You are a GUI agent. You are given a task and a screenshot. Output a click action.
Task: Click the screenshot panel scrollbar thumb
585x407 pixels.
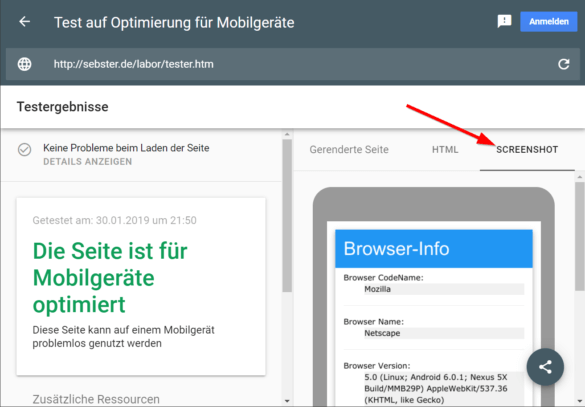coord(579,236)
